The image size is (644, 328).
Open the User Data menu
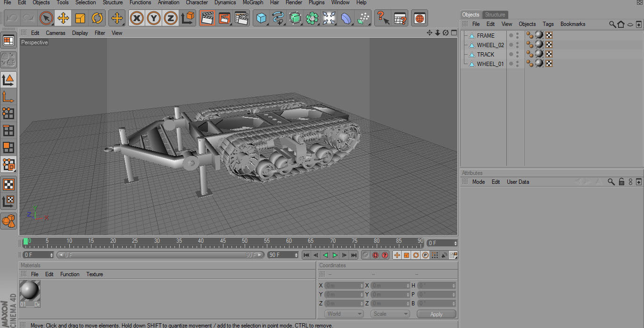(x=518, y=182)
